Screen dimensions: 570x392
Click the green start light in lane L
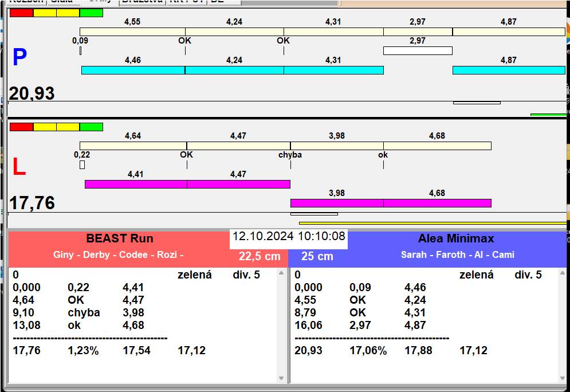coord(91,127)
